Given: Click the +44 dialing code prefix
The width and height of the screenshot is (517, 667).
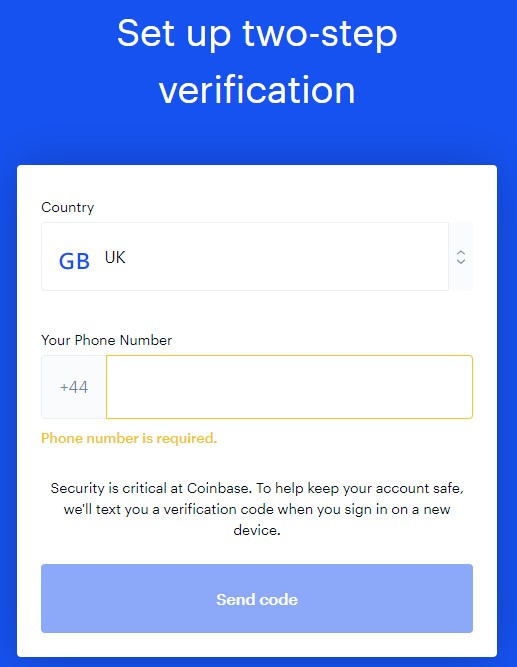Looking at the screenshot, I should tap(74, 387).
